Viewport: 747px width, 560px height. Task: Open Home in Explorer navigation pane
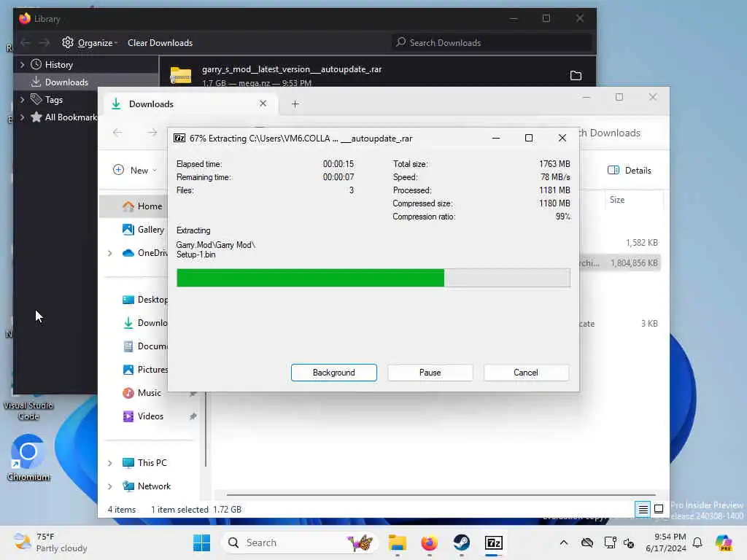click(x=150, y=206)
